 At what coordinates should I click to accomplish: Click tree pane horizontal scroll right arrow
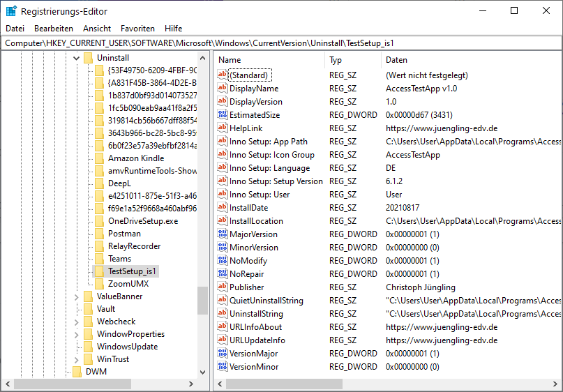191,384
